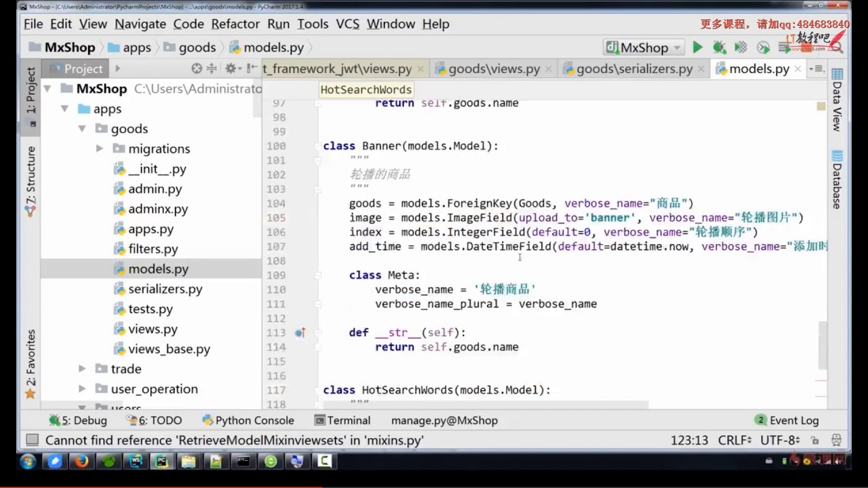Click the apps breadcrumb in navigation bar
868x488 pixels.
click(130, 47)
